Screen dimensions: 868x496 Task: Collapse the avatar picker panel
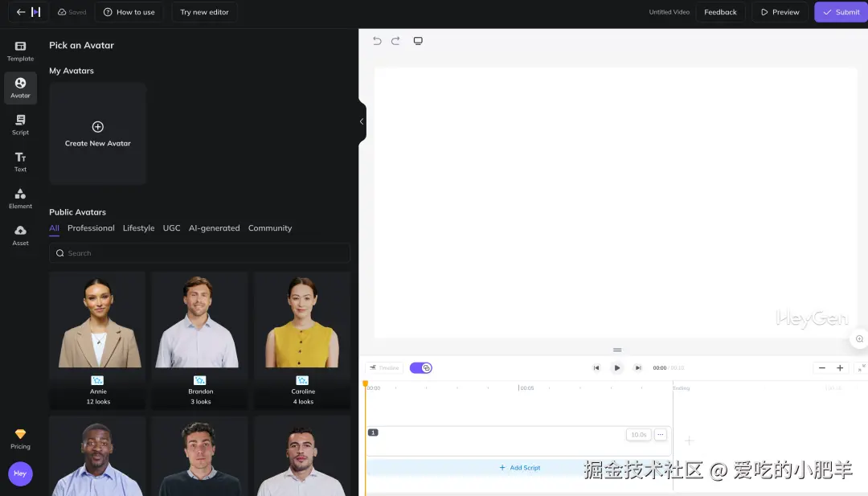click(361, 121)
